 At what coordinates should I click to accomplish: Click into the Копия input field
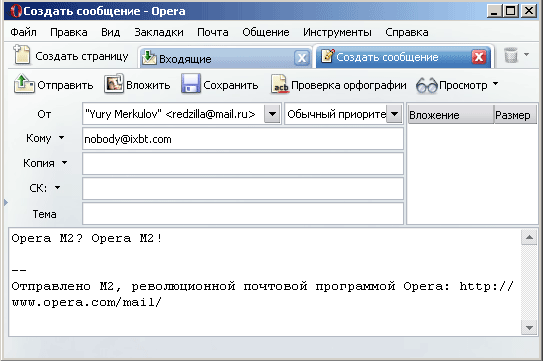click(243, 164)
